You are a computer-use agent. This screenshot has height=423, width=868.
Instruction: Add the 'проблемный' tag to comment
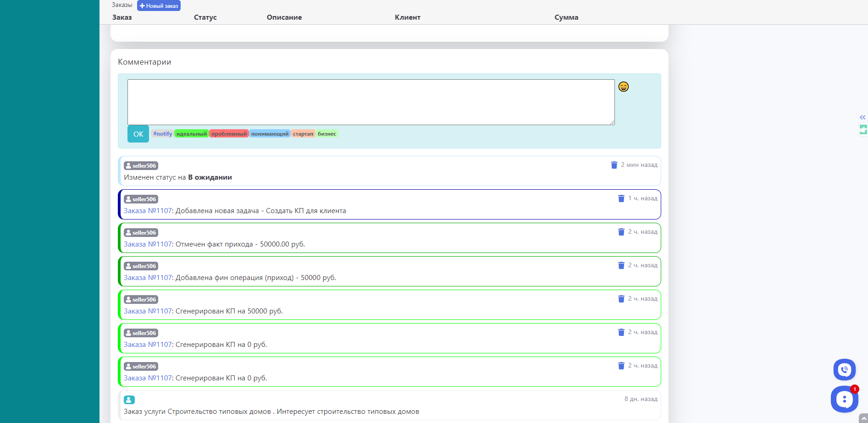click(229, 134)
